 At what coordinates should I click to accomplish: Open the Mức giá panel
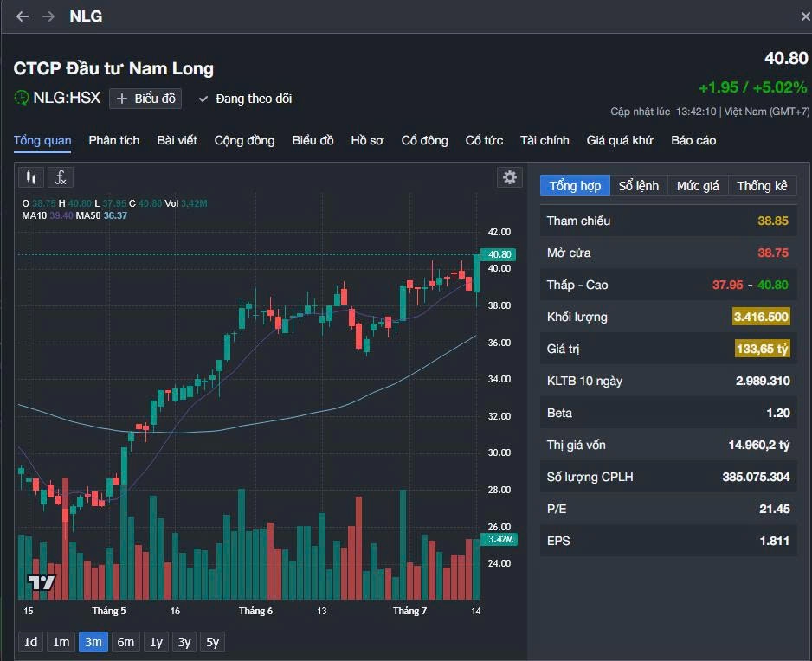pos(698,185)
